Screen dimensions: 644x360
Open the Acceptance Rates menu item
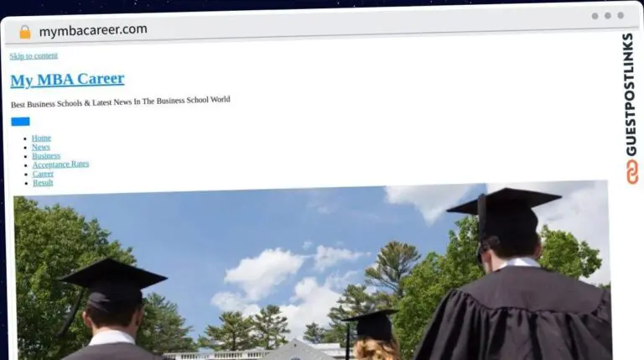[60, 164]
